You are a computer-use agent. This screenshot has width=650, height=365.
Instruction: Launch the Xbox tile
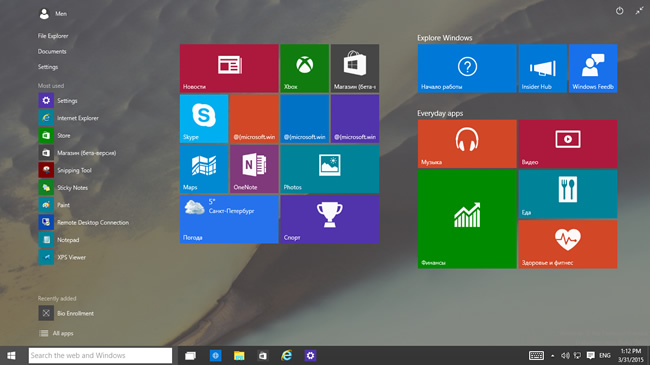click(x=304, y=68)
